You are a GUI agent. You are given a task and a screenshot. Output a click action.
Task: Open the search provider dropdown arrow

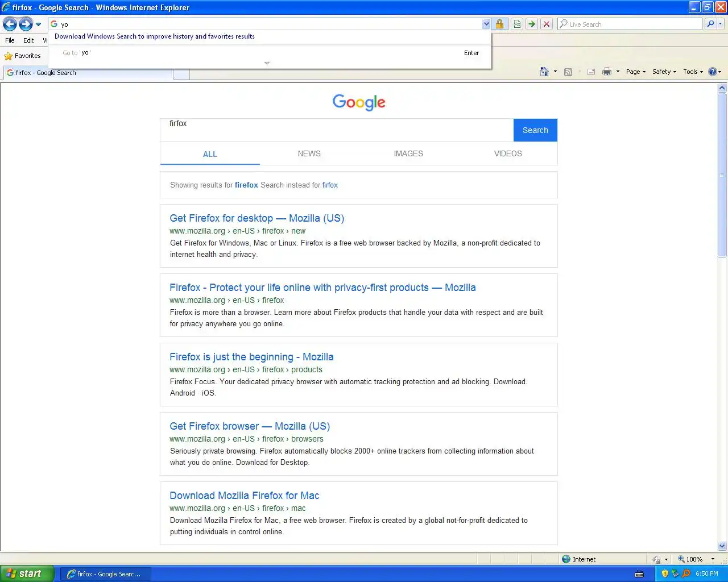pyautogui.click(x=721, y=24)
